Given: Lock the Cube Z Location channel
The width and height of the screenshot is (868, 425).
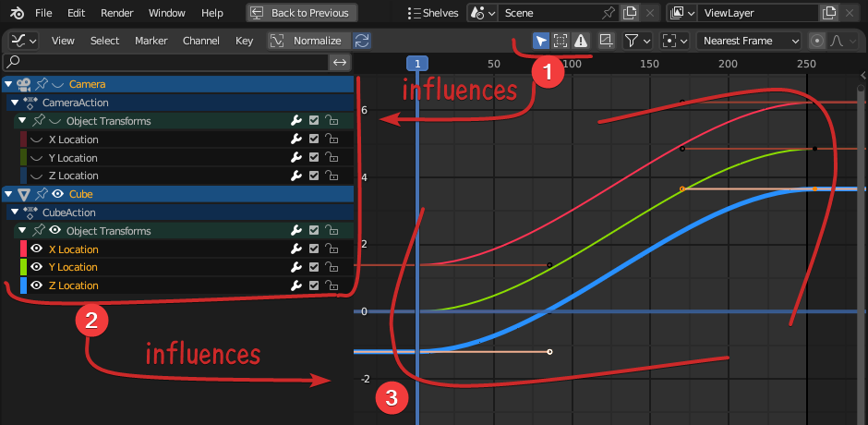Looking at the screenshot, I should (331, 285).
